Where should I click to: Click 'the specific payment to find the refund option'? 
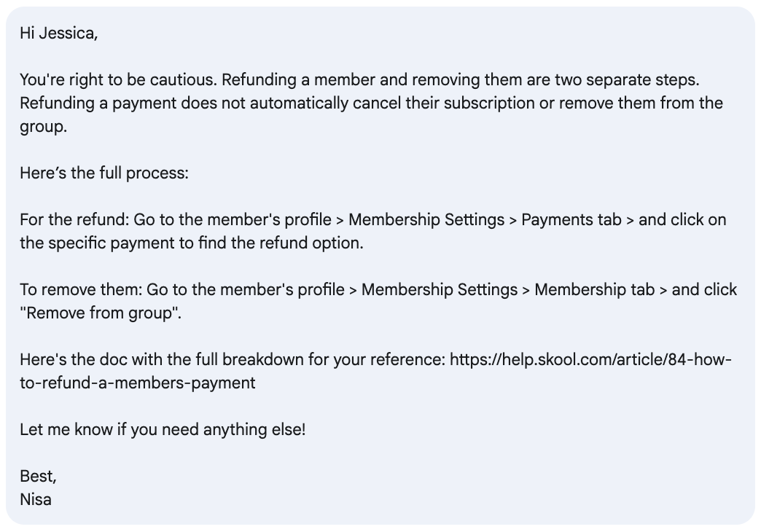click(x=191, y=243)
